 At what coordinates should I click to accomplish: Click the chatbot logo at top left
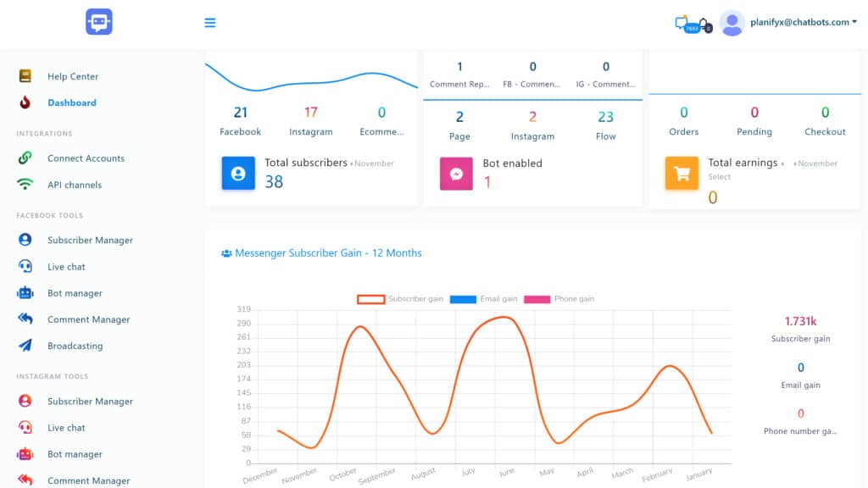point(99,22)
